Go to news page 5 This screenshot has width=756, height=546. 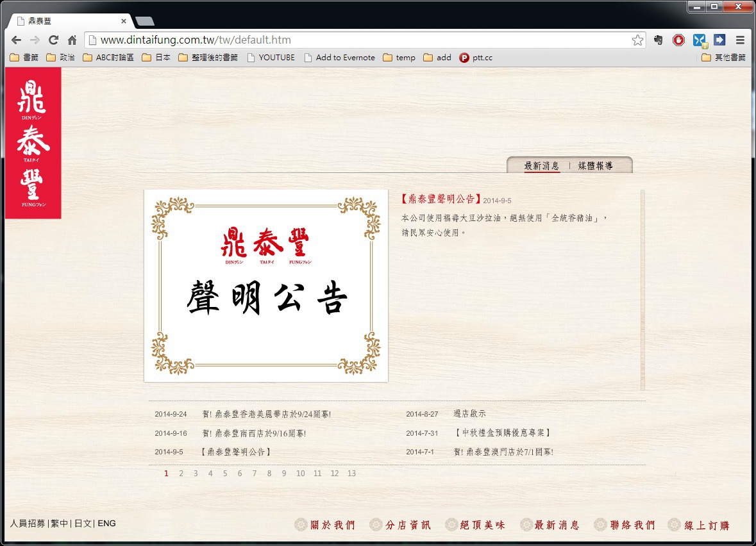pyautogui.click(x=225, y=473)
